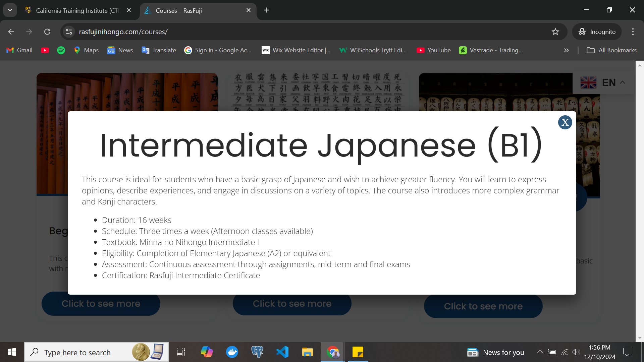Screen dimensions: 644x362
Task: Close the California Training Institute tab
Action: [129, 10]
